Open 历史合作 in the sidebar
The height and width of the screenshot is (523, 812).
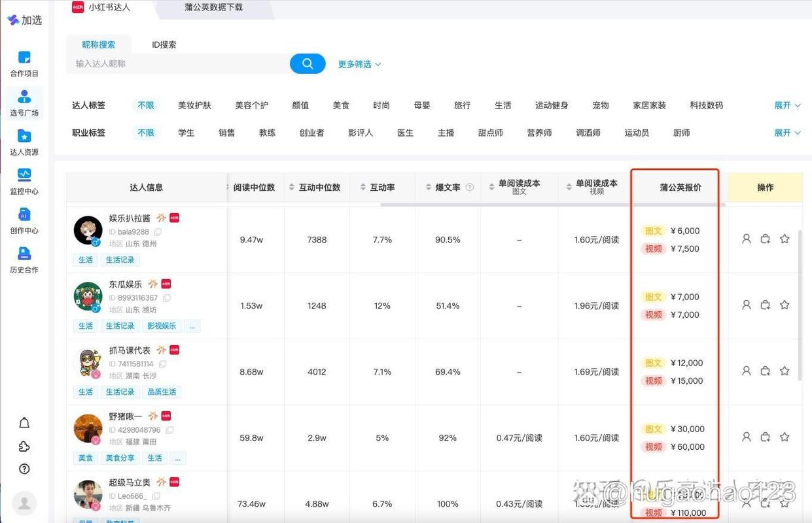(24, 260)
